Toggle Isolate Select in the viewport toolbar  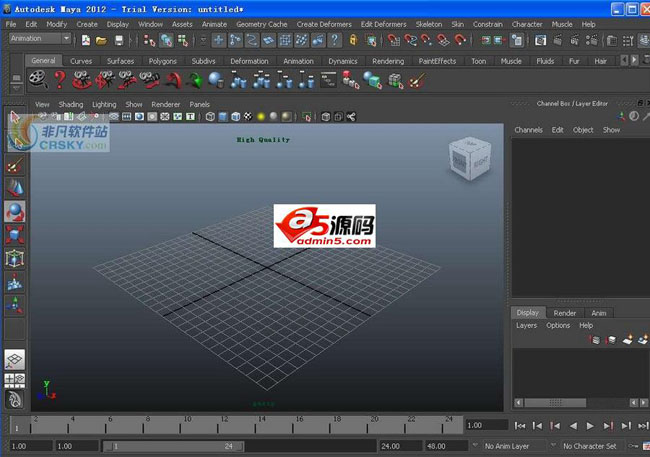click(307, 117)
